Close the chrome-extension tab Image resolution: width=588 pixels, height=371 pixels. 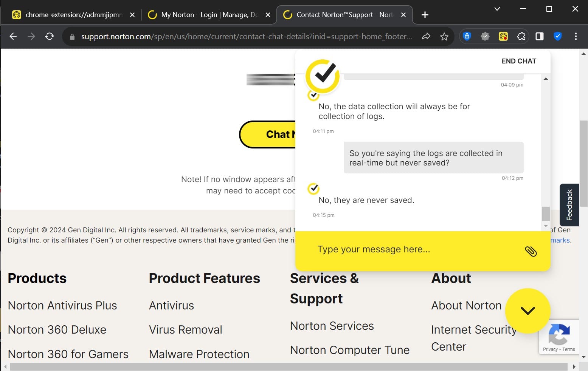(x=132, y=15)
